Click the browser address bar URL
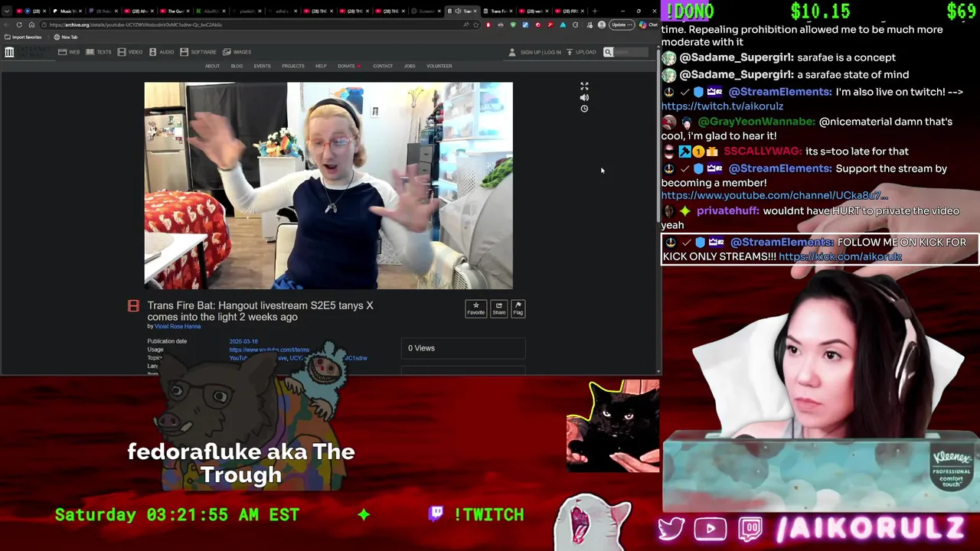This screenshot has height=551, width=980. point(136,24)
